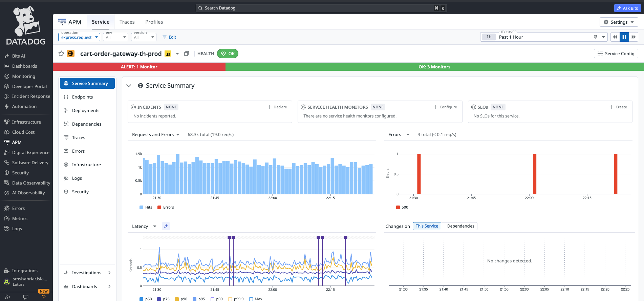This screenshot has height=301, width=644.
Task: Open Errors graph type dropdown
Action: click(399, 135)
